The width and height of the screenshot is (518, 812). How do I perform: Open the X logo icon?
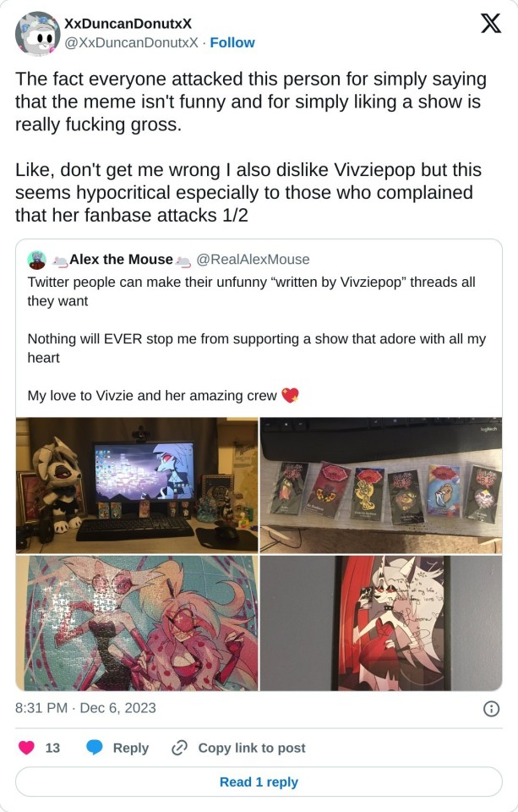click(x=491, y=23)
